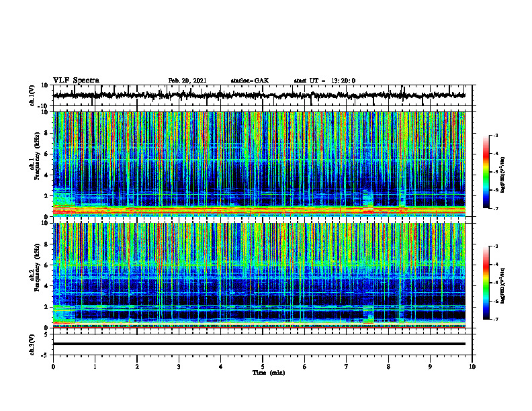Click the ch.1 color scale log(PSD) unit label
Screen dimensions: 532x411
tap(503, 175)
